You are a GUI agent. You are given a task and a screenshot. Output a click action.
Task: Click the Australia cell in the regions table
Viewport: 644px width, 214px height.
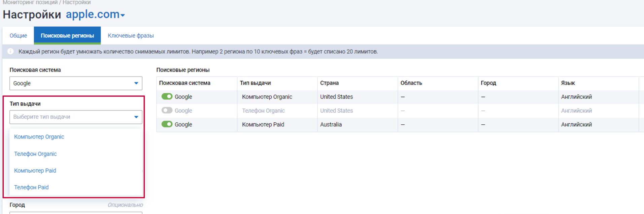click(x=331, y=125)
